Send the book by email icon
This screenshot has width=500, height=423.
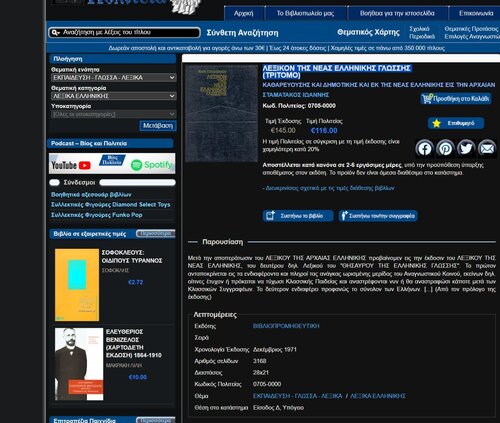coord(487,148)
